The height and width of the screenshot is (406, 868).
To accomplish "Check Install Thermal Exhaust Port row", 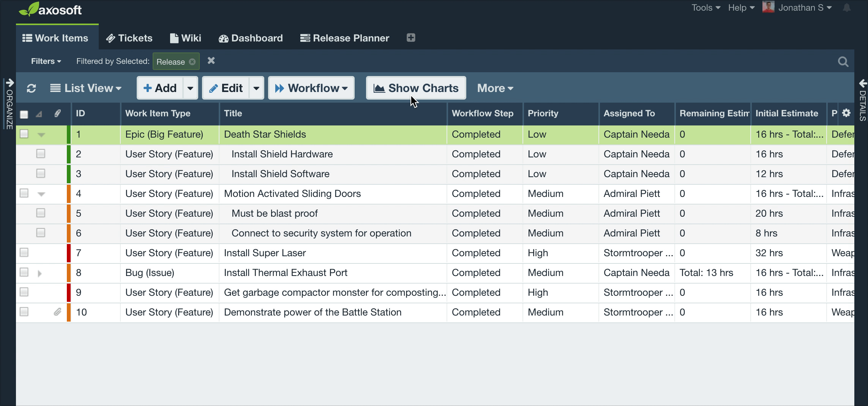I will 24,273.
